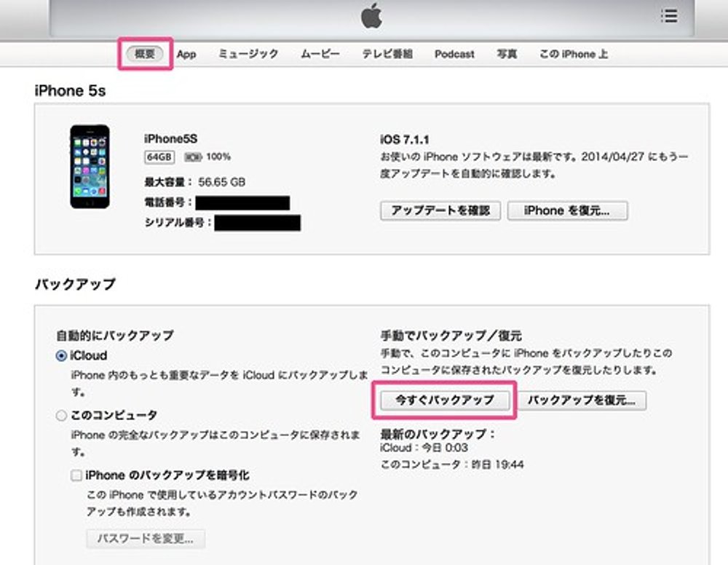Image resolution: width=728 pixels, height=565 pixels.
Task: Click the 64GB capacity badge
Action: [x=159, y=157]
